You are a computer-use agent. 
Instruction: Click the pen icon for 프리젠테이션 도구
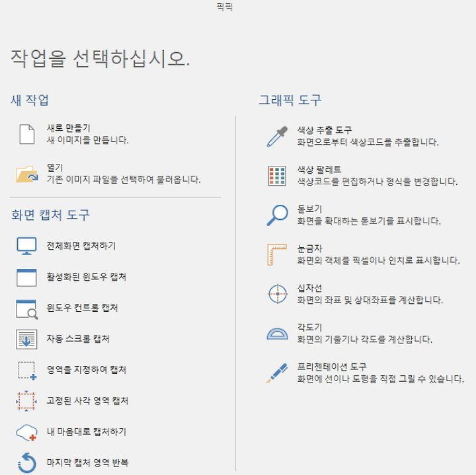pos(277,373)
